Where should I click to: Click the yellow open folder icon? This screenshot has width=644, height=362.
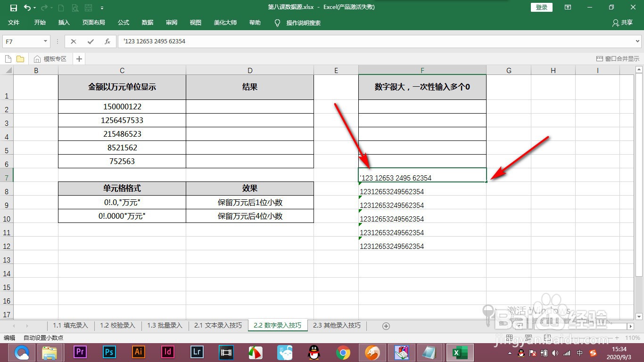coord(19,58)
